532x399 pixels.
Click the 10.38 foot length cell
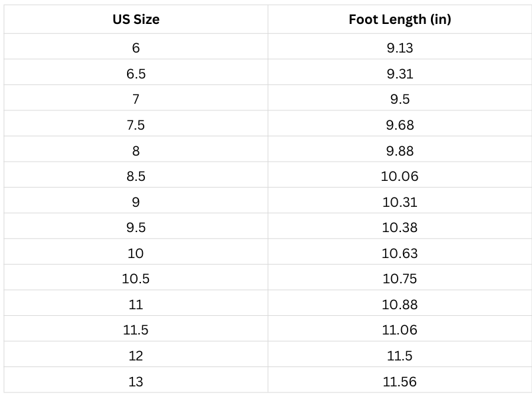coord(400,227)
